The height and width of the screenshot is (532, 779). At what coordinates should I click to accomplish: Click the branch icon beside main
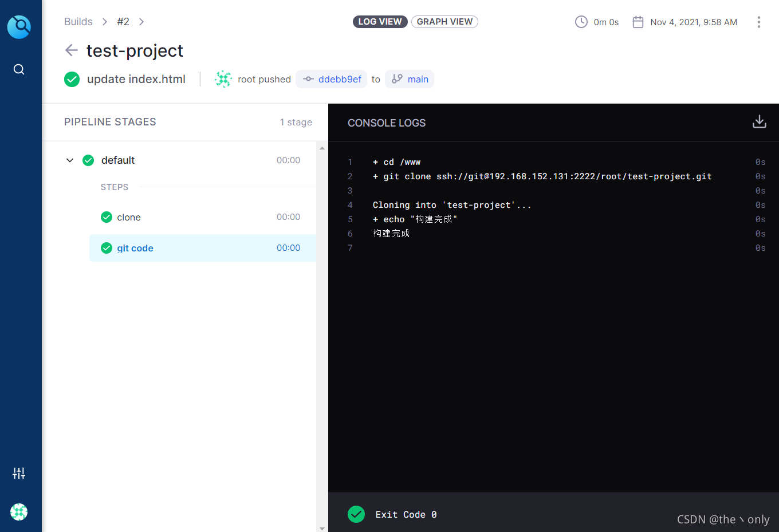click(x=397, y=79)
